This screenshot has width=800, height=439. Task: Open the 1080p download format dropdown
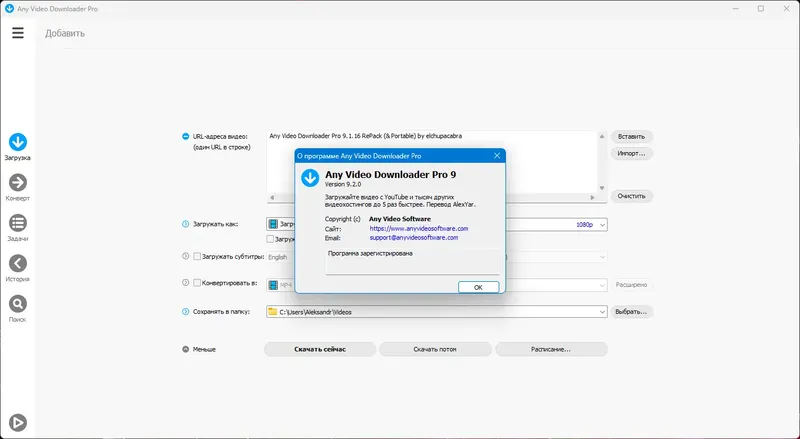602,225
